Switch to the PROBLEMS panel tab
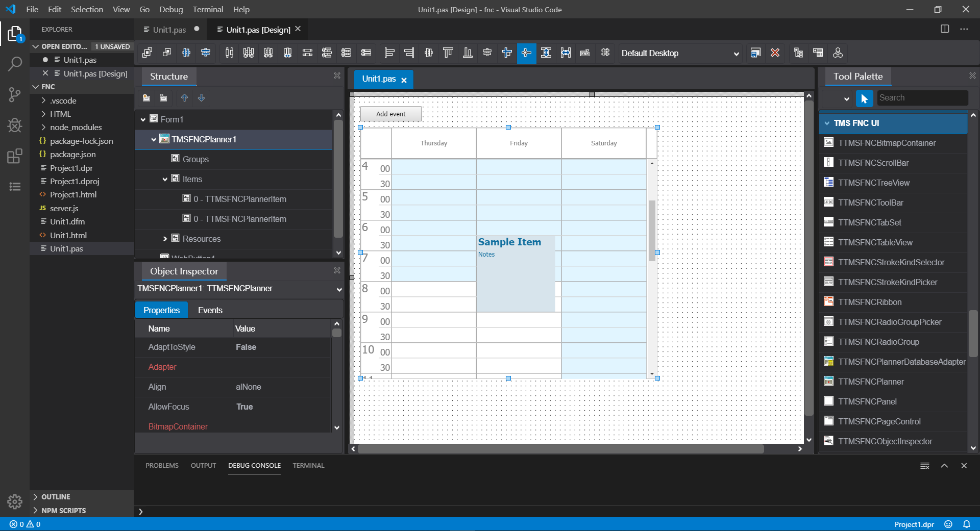The width and height of the screenshot is (980, 531). point(162,465)
